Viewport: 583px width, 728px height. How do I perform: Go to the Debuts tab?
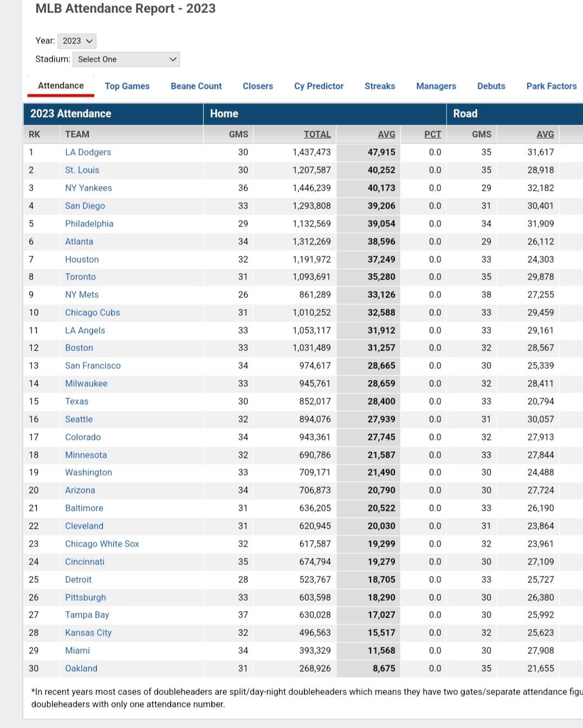[x=491, y=86]
